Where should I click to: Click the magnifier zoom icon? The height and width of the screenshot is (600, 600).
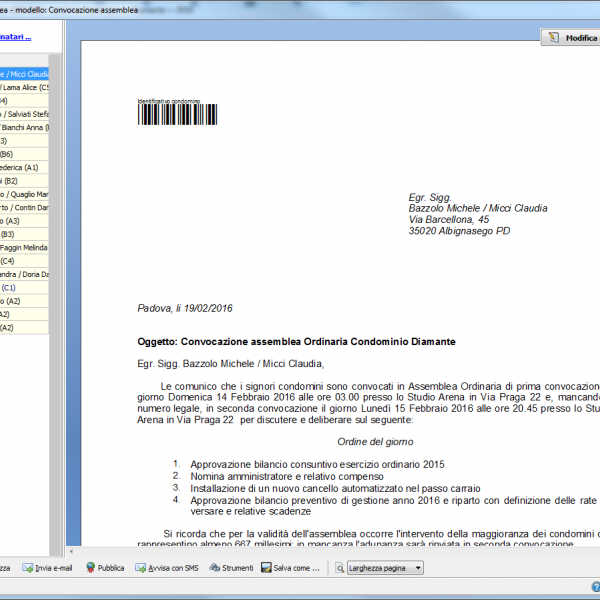point(339,568)
